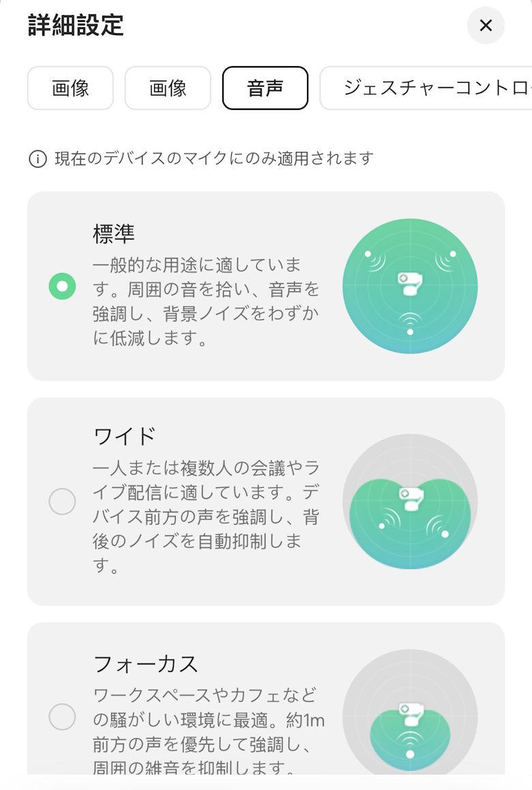The image size is (532, 790).
Task: Select the 標準 radio button
Action: [62, 287]
